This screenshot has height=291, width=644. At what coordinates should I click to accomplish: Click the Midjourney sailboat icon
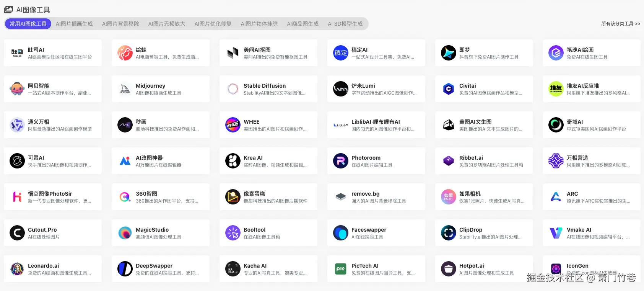pos(125,89)
